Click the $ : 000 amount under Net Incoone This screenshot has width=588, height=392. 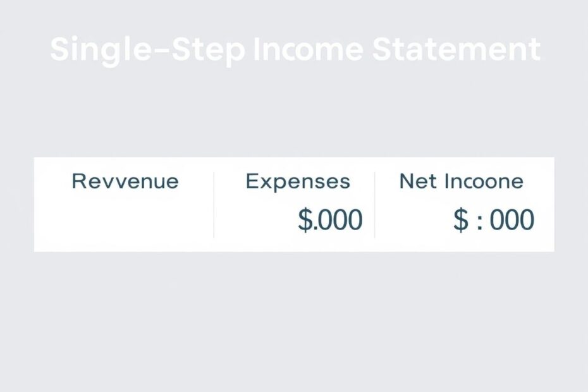tap(494, 220)
